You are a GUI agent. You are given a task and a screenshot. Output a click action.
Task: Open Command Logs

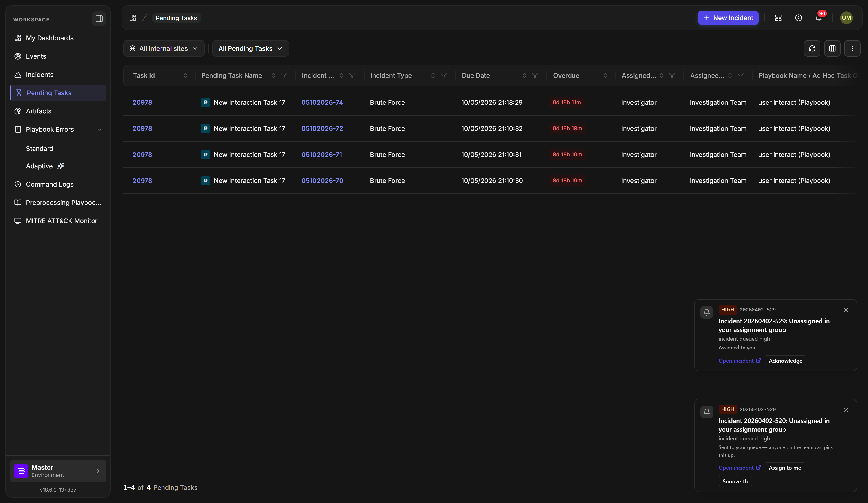click(58, 184)
